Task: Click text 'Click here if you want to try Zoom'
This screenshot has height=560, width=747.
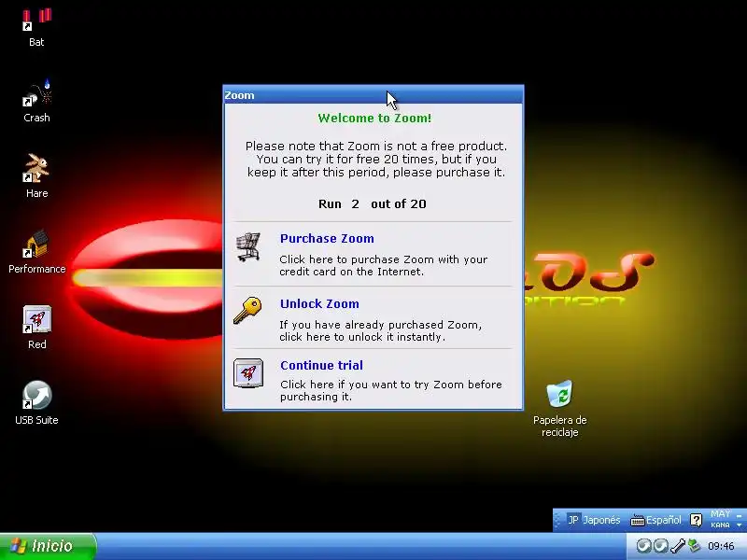Action: click(x=372, y=385)
